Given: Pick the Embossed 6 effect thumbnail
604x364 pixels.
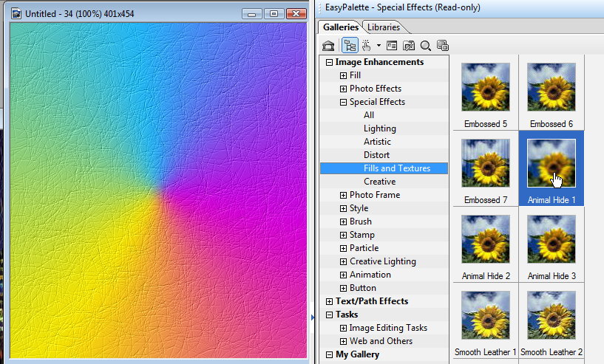Looking at the screenshot, I should [552, 87].
